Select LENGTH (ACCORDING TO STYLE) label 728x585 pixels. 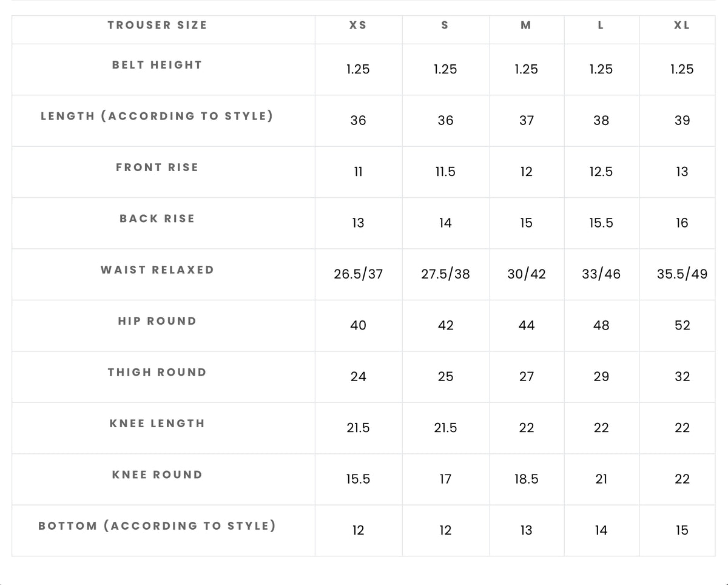tap(157, 116)
